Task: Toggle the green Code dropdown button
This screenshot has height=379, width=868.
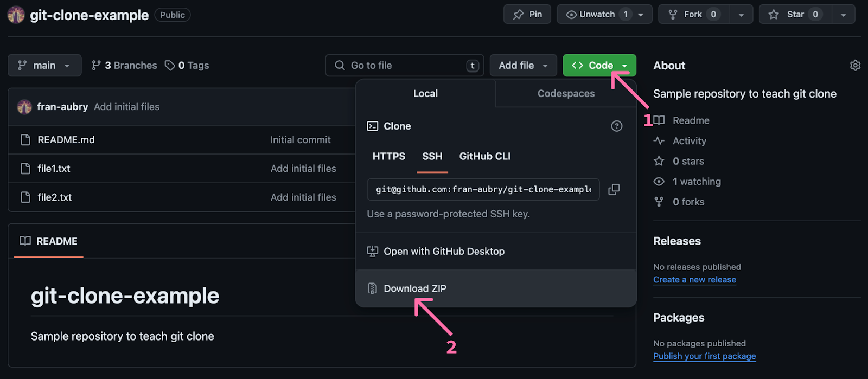Action: point(599,66)
